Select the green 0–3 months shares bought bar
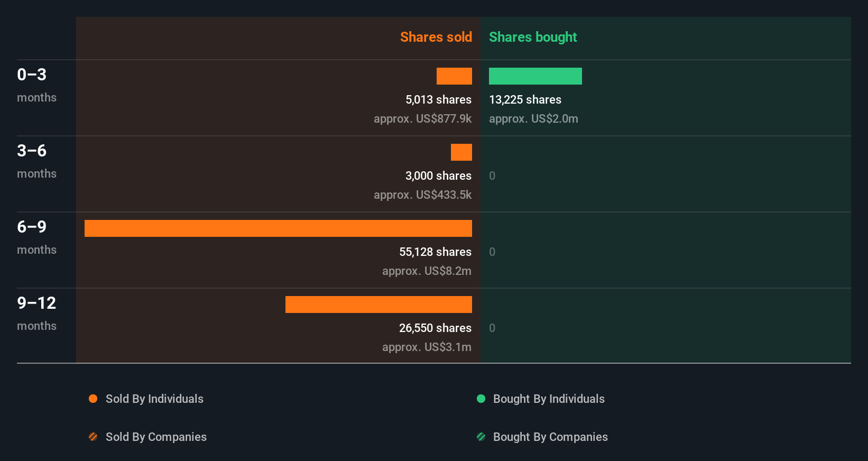This screenshot has height=461, width=868. point(535,76)
